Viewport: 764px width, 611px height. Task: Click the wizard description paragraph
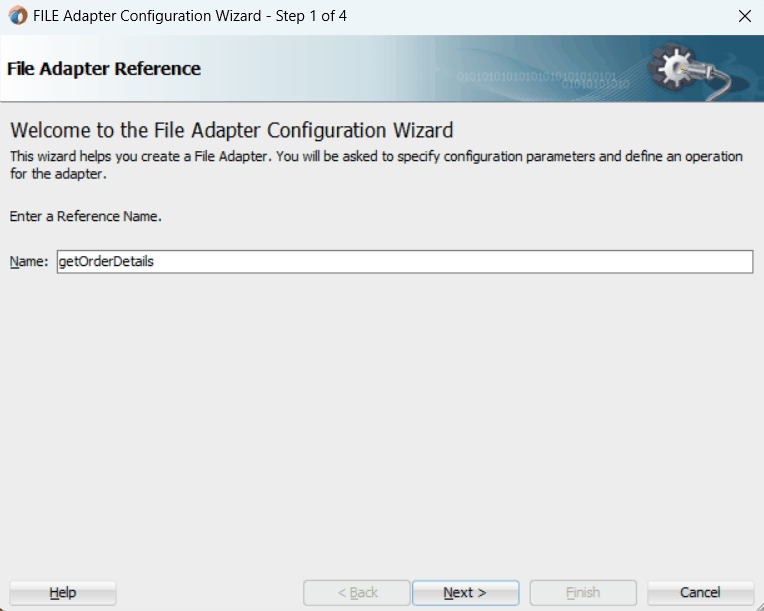(x=376, y=165)
